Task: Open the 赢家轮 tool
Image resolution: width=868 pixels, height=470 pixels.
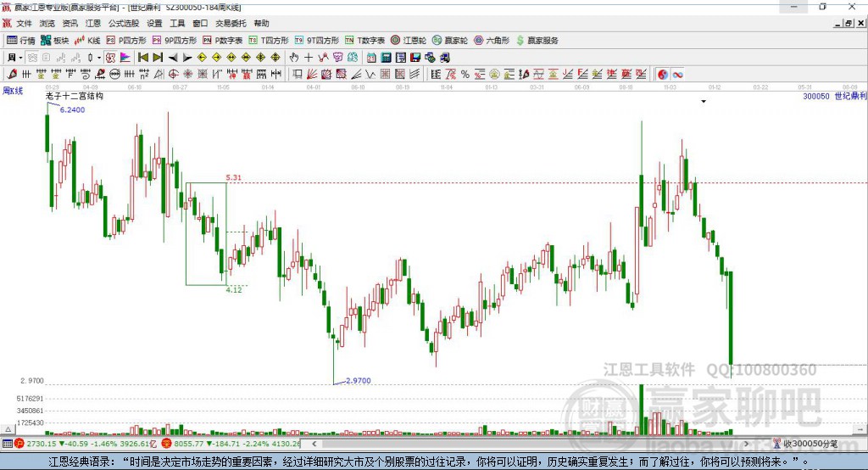Action: coord(450,41)
